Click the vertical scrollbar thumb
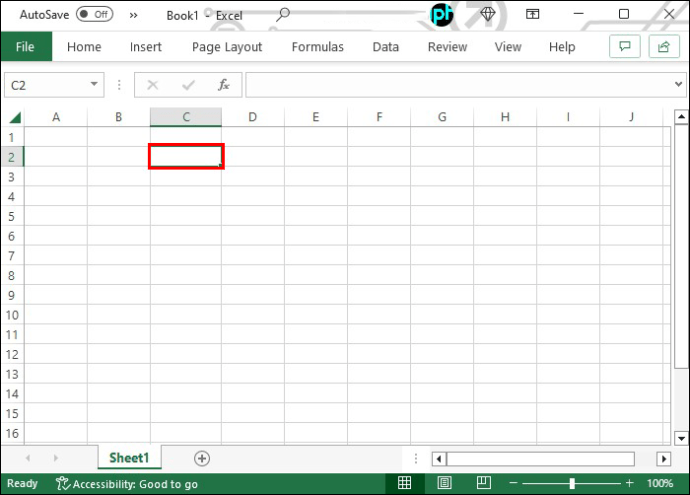 pos(681,246)
